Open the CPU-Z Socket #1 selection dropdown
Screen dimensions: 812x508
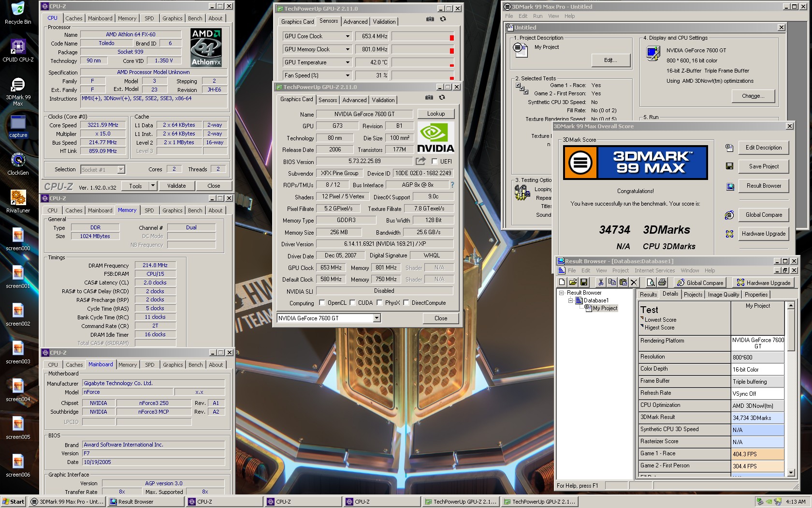click(121, 169)
